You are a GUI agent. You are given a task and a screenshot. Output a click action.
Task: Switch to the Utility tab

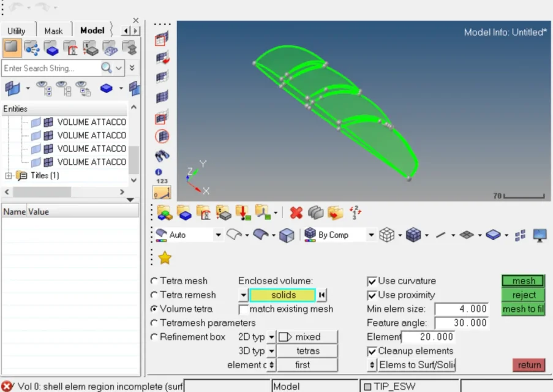coord(17,31)
